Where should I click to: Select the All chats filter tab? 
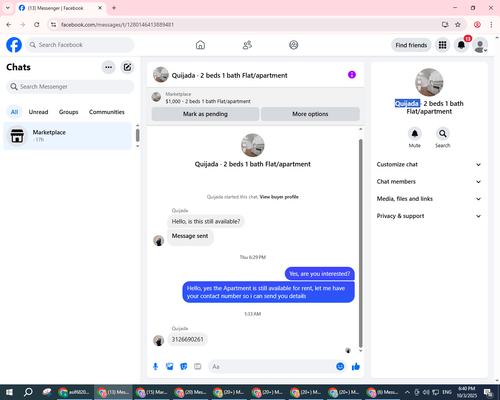[x=14, y=112]
